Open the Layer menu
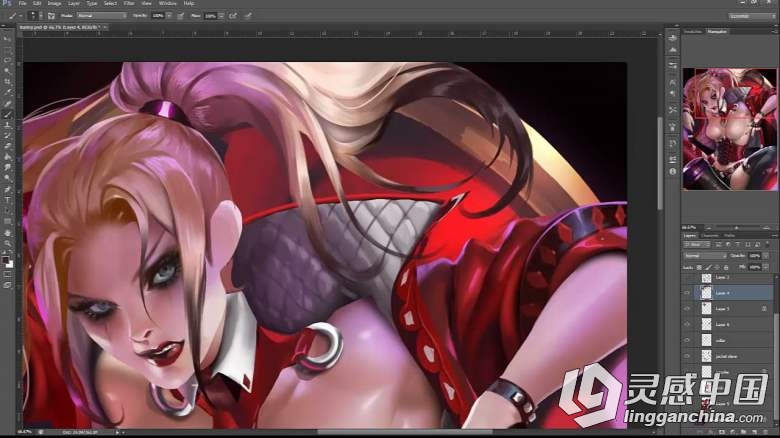This screenshot has height=438, width=780. pyautogui.click(x=74, y=3)
